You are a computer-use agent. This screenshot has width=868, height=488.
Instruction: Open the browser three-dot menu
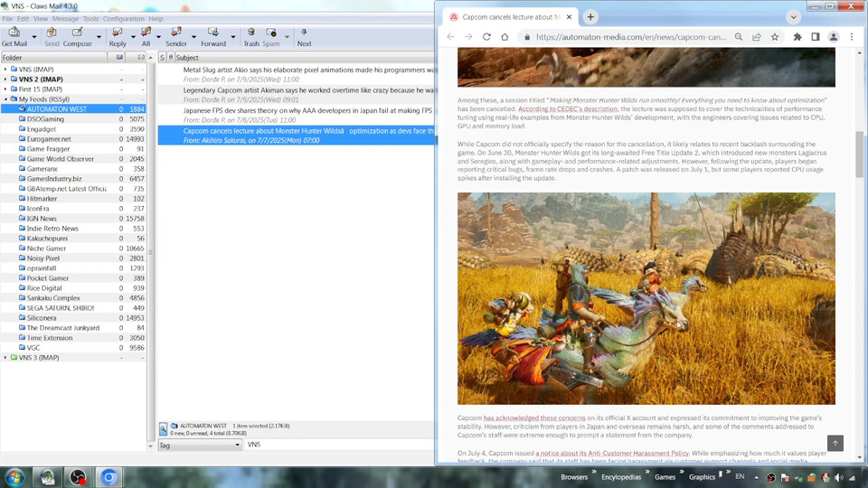coord(852,36)
